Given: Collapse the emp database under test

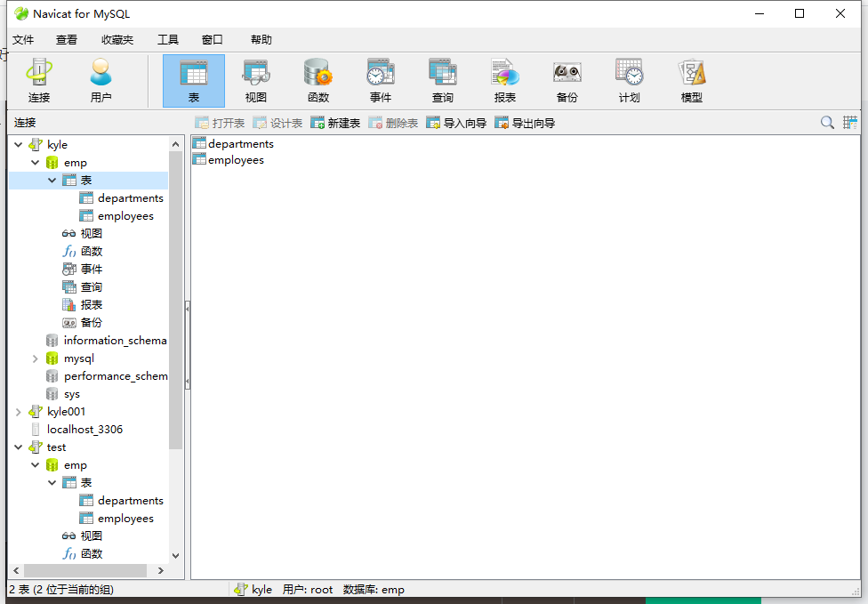Looking at the screenshot, I should pyautogui.click(x=36, y=465).
